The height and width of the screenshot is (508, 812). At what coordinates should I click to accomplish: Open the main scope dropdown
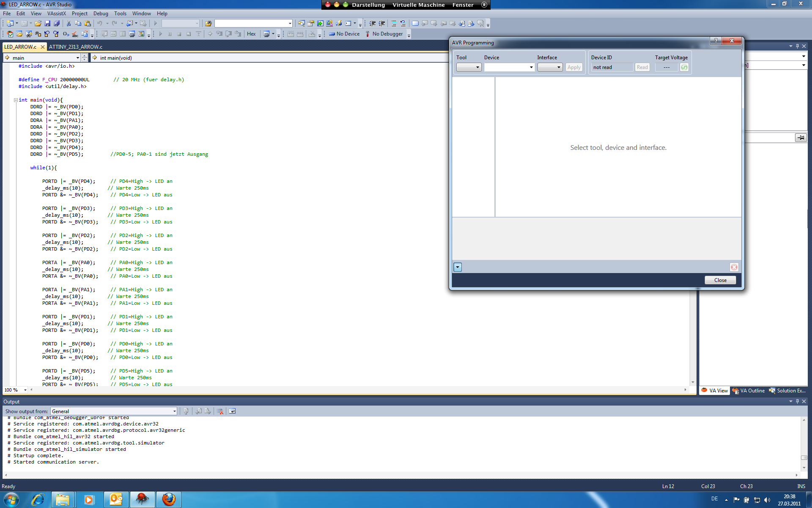(77, 58)
